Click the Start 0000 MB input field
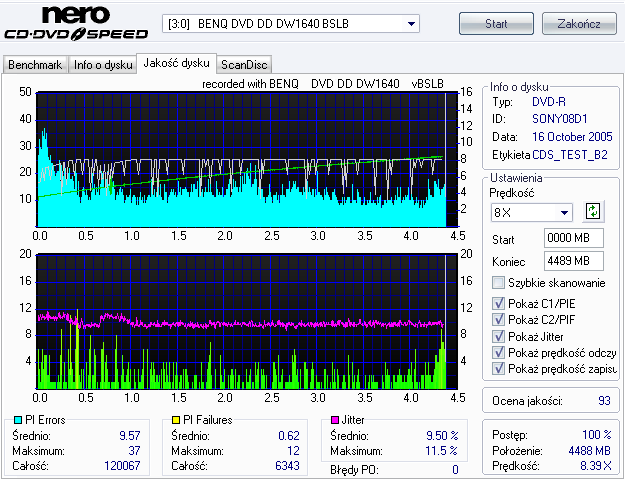The width and height of the screenshot is (625, 480). coord(574,238)
